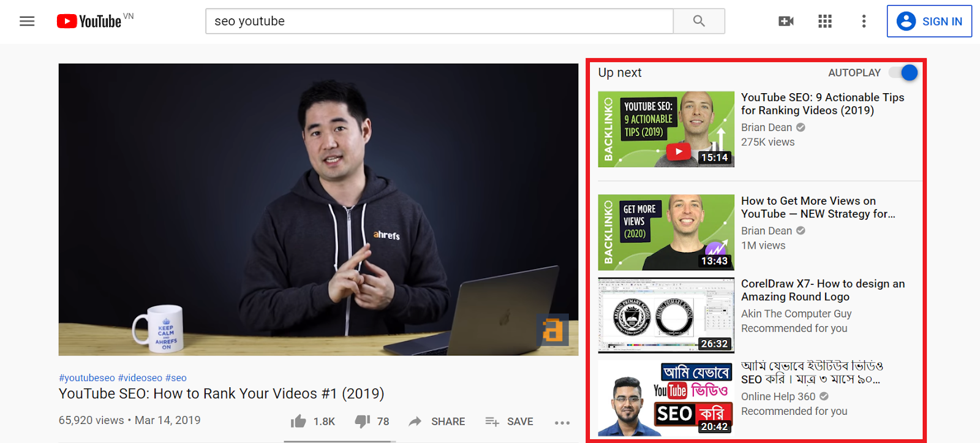Open Bengali SEO video title link
The height and width of the screenshot is (443, 980).
[812, 373]
